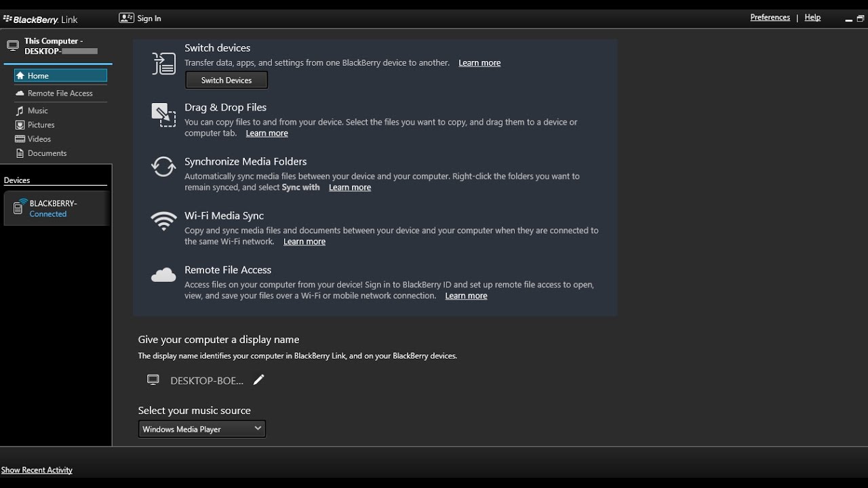Go to Pictures library
The height and width of the screenshot is (488, 868).
pyautogui.click(x=41, y=125)
